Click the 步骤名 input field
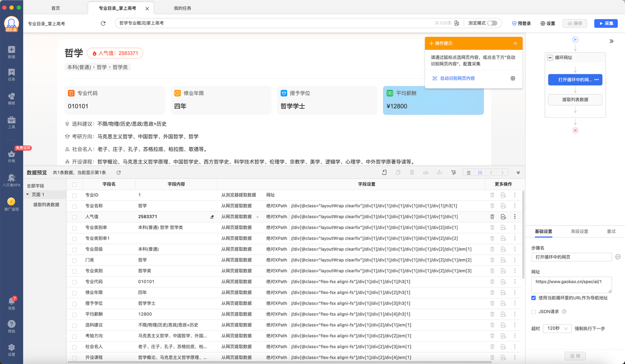 (571, 257)
